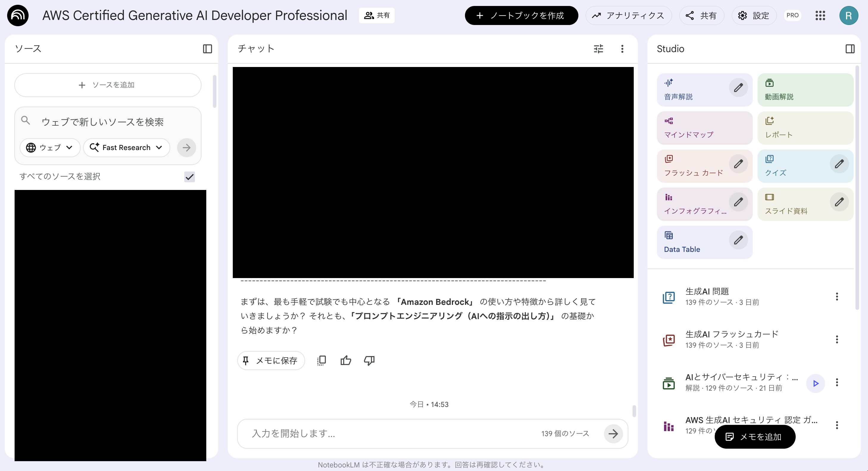Collapse the ソース panel with sidebar icon
Viewport: 868px width, 471px height.
207,49
